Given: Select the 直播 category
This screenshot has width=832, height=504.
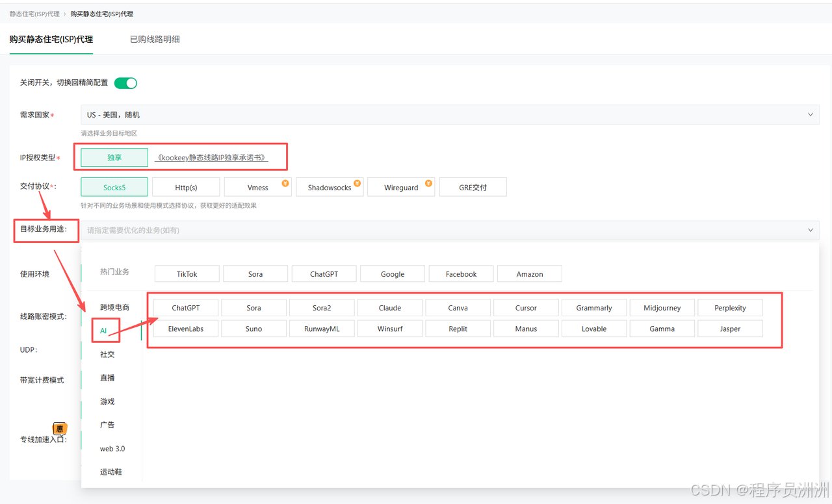Looking at the screenshot, I should (x=107, y=378).
